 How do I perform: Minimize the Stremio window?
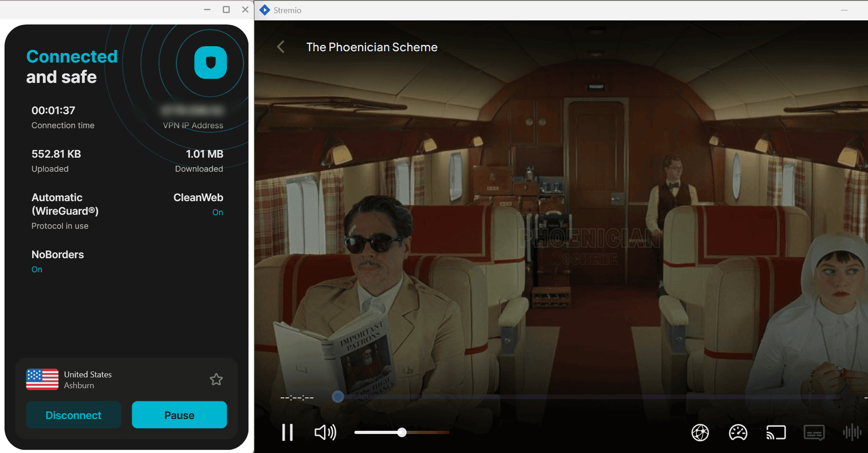(x=844, y=10)
